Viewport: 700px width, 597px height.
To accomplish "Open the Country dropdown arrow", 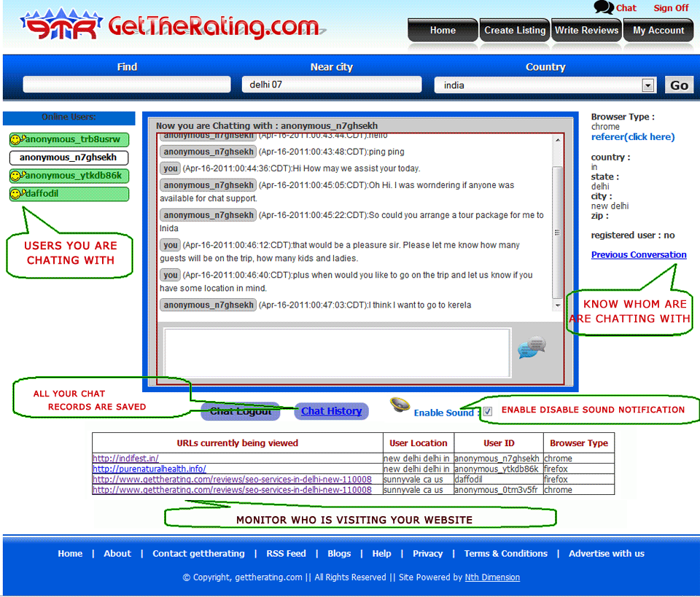I will click(647, 85).
